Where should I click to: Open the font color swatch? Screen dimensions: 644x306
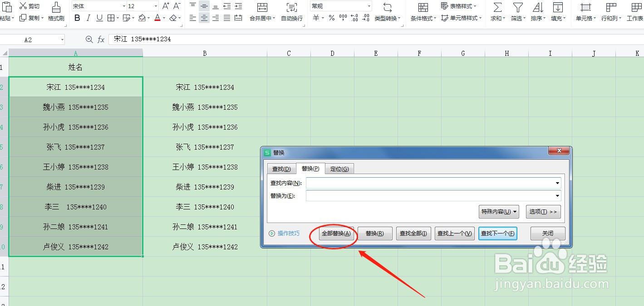(157, 18)
